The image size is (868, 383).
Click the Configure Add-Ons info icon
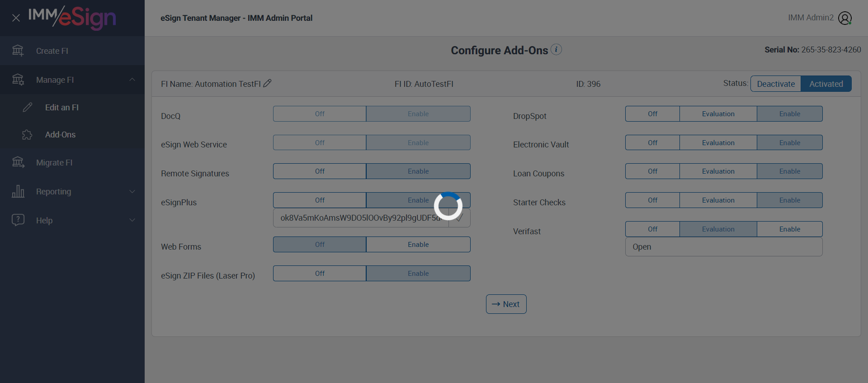click(x=557, y=49)
